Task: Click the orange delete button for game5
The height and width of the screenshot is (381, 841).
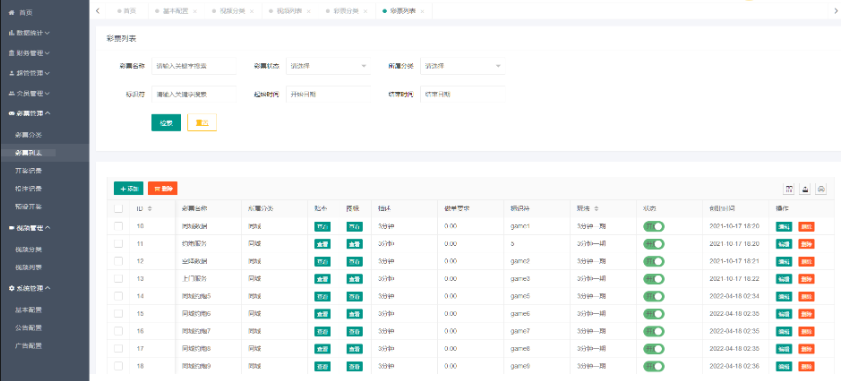Action: (x=806, y=296)
